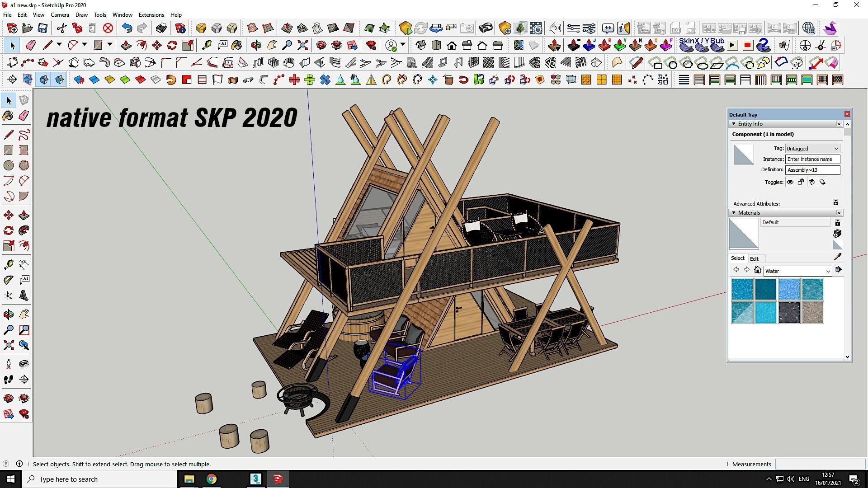Click the Materials Details arrow button
Screen dimensions: 868x488
point(839,270)
